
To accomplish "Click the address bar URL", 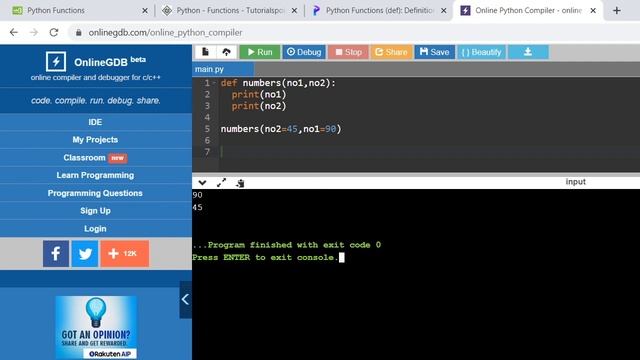I will pyautogui.click(x=165, y=33).
